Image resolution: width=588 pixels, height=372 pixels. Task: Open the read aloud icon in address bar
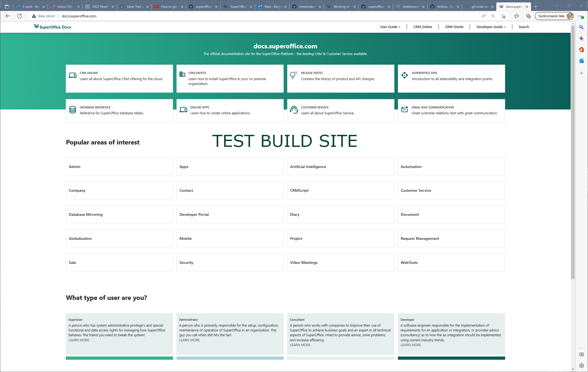pos(483,16)
